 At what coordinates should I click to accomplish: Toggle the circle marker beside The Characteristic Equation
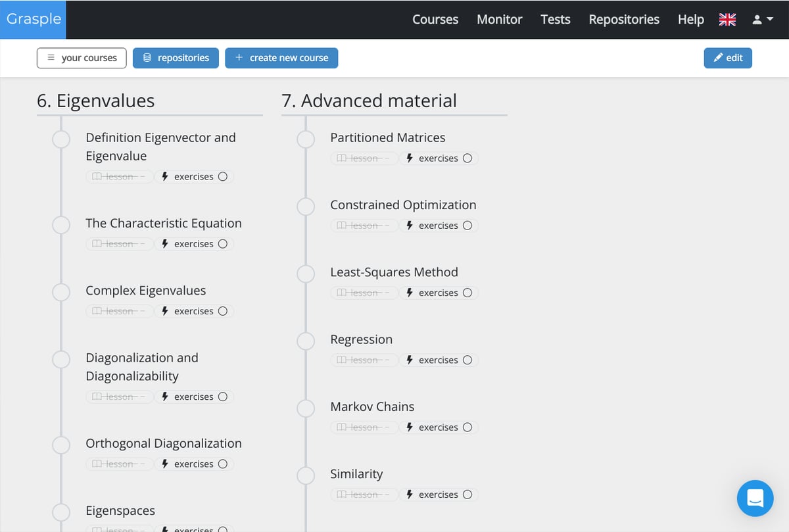tap(61, 225)
